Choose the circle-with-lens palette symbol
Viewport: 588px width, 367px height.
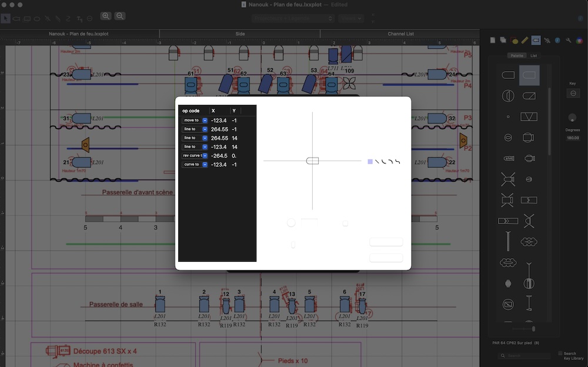click(508, 96)
